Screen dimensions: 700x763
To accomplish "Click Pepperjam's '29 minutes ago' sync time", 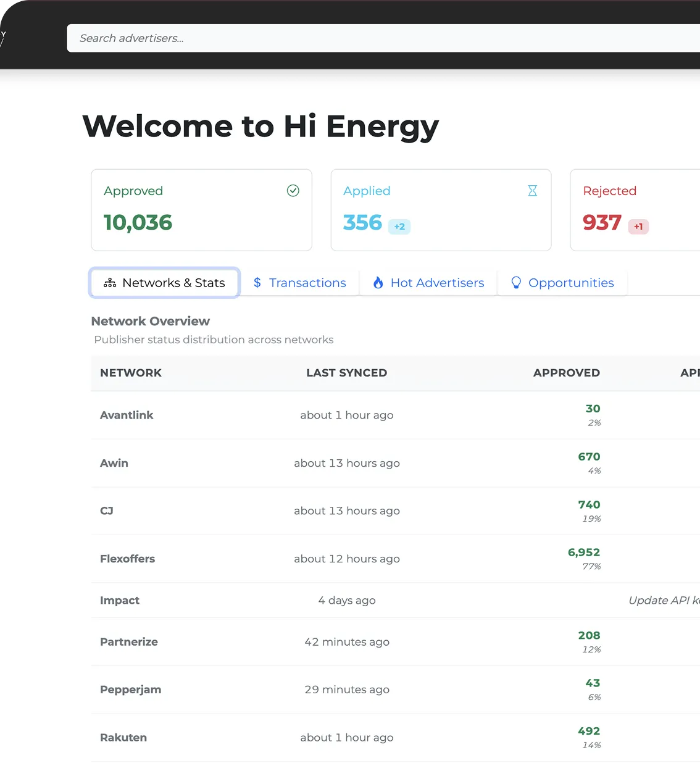I will (x=347, y=690).
